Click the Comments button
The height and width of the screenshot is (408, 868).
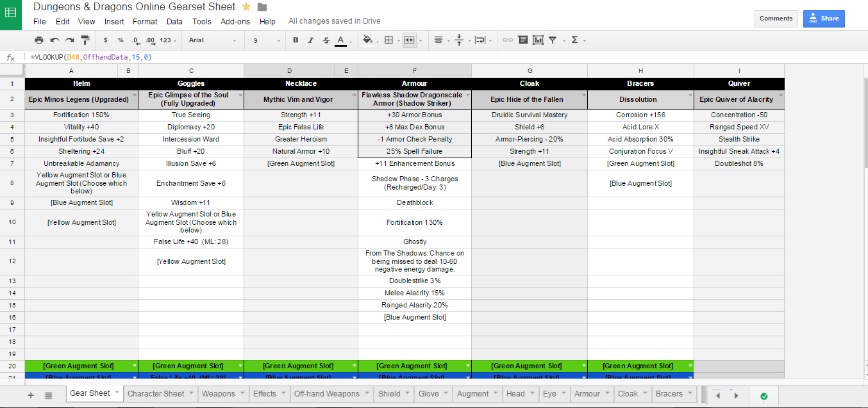click(776, 19)
